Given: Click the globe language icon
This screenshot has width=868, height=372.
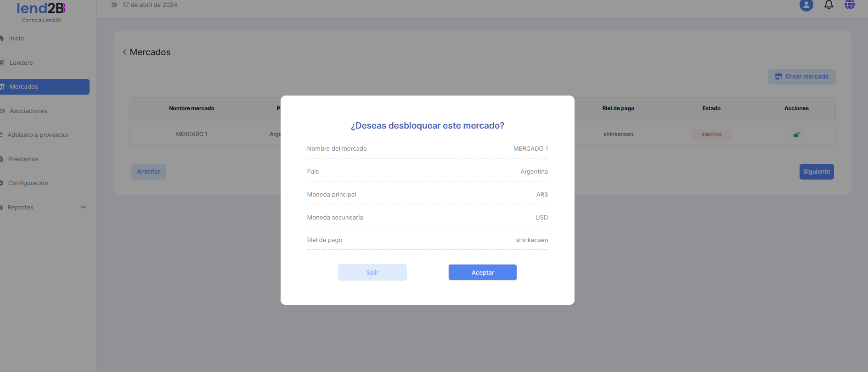Looking at the screenshot, I should [850, 5].
